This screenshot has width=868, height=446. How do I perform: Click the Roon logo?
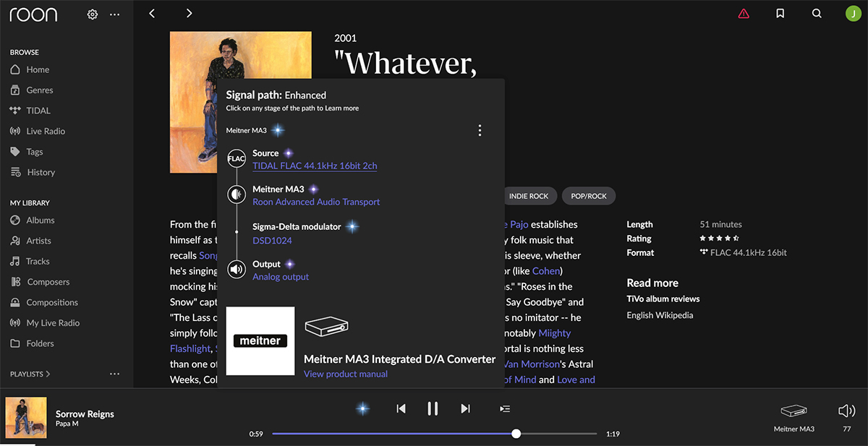(33, 14)
